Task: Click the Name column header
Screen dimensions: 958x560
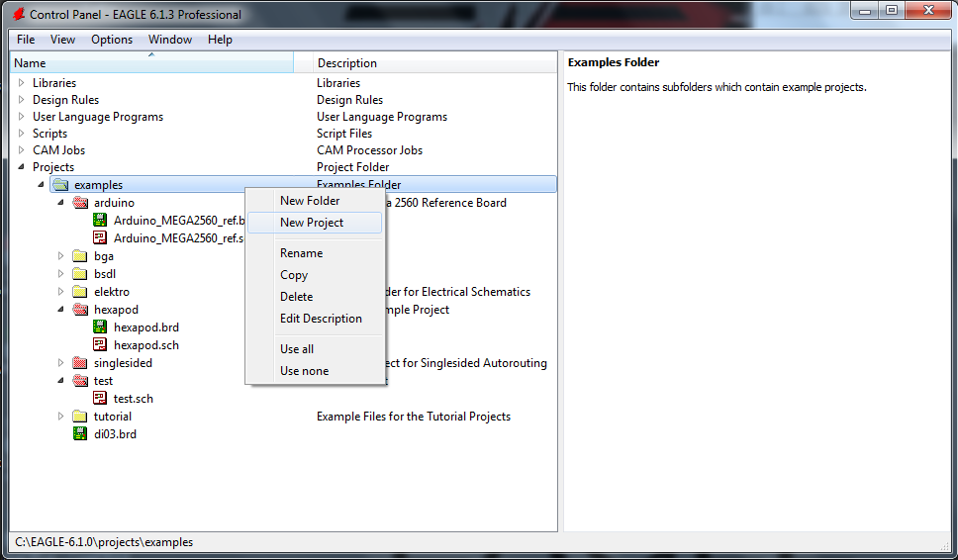Action: tap(150, 63)
